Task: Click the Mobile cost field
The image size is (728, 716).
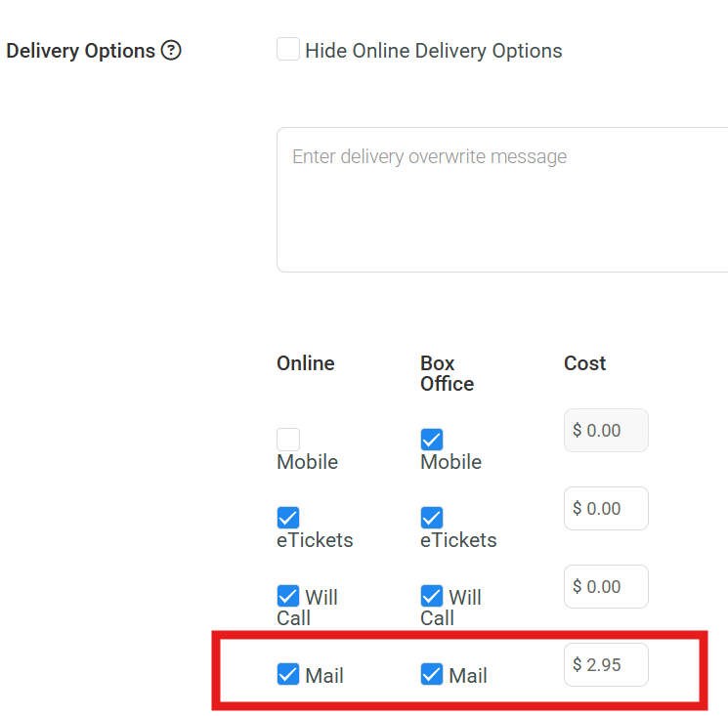Action: tap(606, 430)
